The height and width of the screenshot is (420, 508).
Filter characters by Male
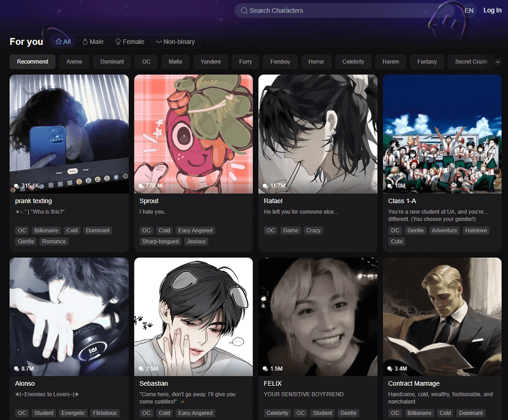pyautogui.click(x=93, y=42)
